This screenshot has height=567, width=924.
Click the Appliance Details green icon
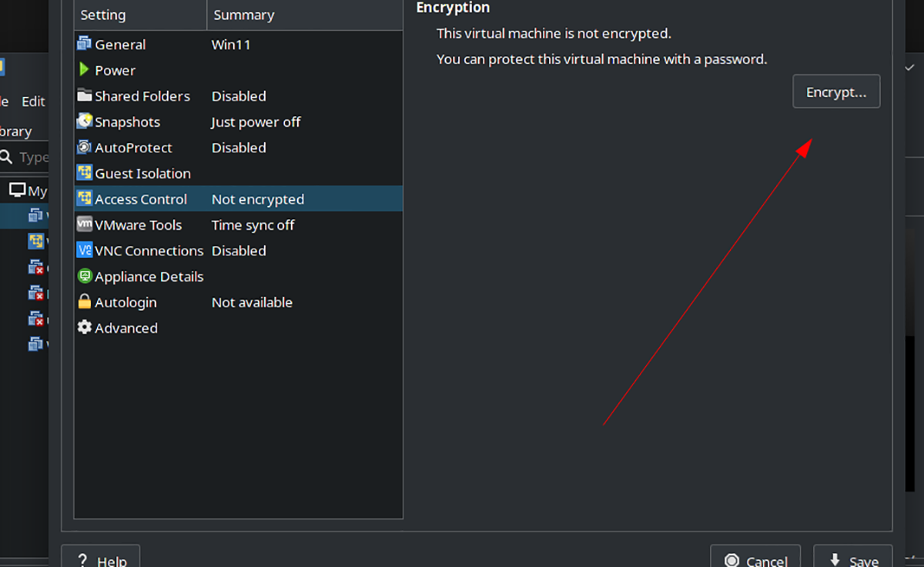84,276
